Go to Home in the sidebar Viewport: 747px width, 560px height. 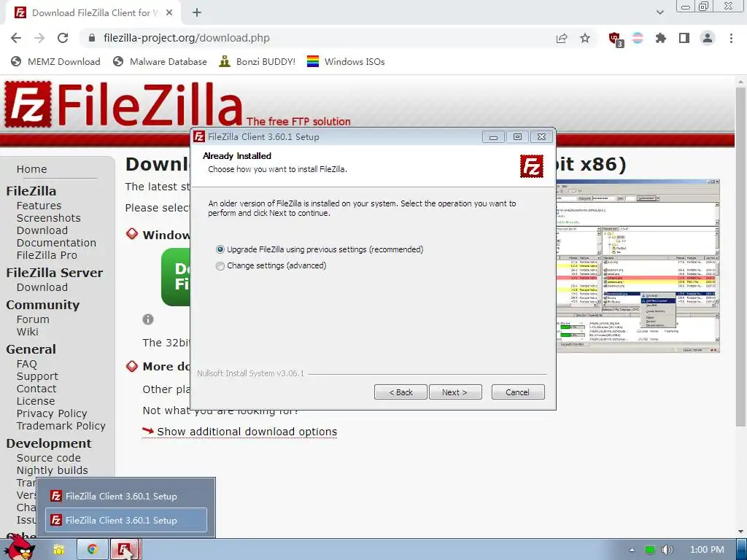click(32, 169)
